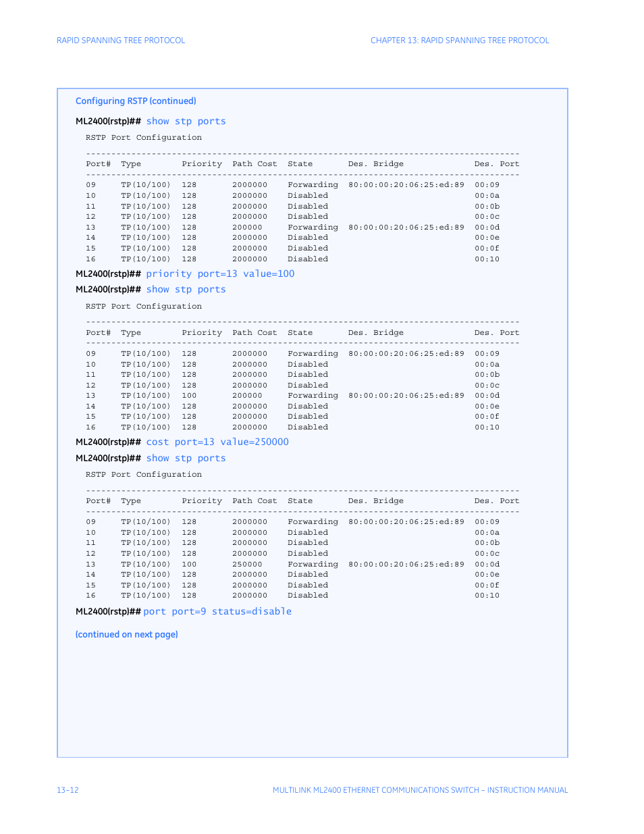Click the "Configuring RSTP (continued)" heading
This screenshot has height=834, width=644.
click(136, 101)
